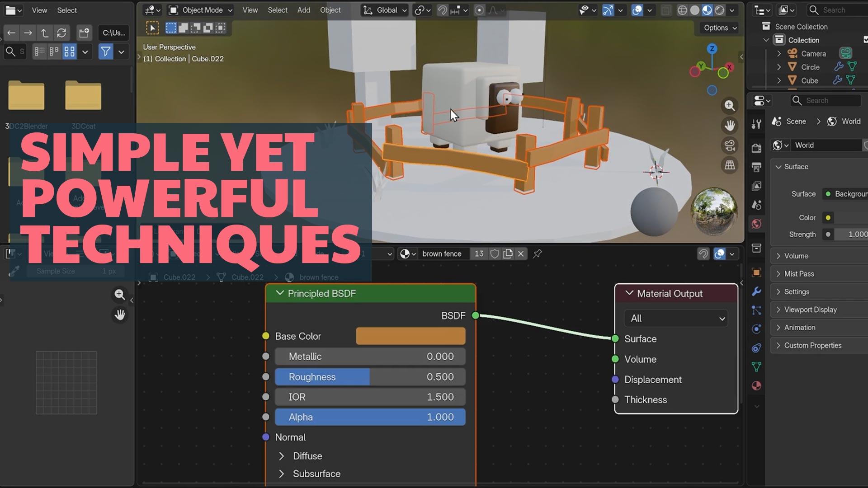This screenshot has height=488, width=868.
Task: Click the file browser back arrow
Action: click(x=11, y=33)
